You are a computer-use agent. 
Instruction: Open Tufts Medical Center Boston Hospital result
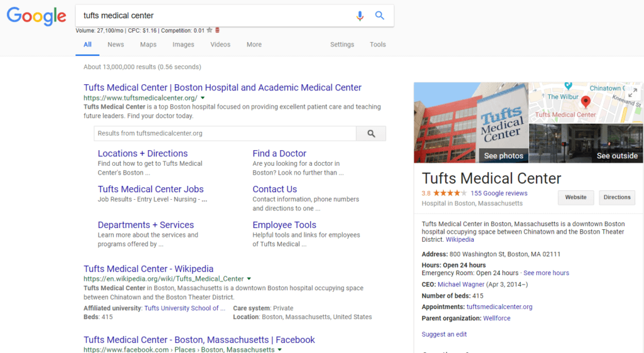point(223,87)
